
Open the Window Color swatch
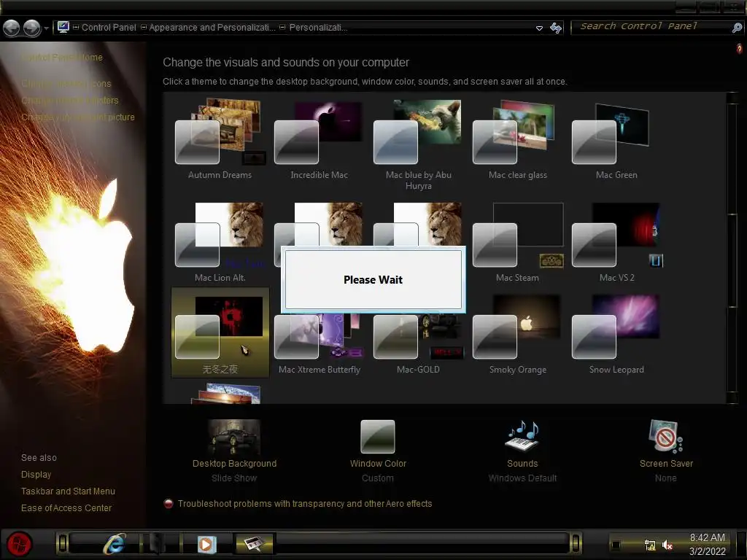click(377, 437)
